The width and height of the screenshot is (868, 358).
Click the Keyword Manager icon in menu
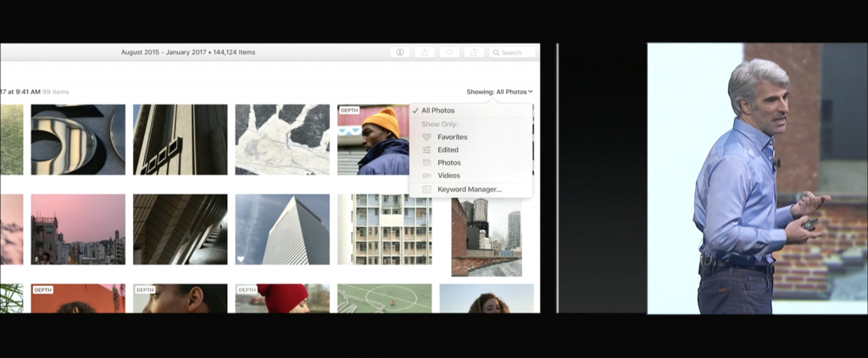(426, 189)
